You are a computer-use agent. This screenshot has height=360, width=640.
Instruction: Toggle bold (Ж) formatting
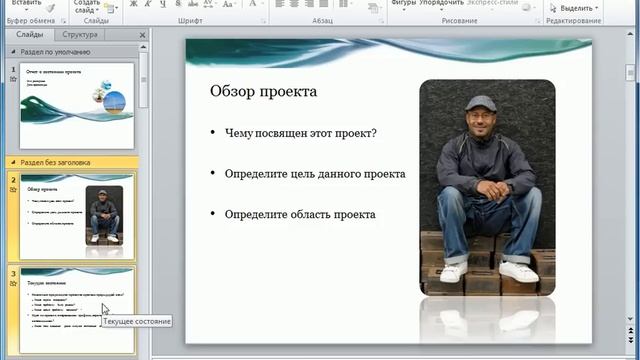[x=133, y=4]
